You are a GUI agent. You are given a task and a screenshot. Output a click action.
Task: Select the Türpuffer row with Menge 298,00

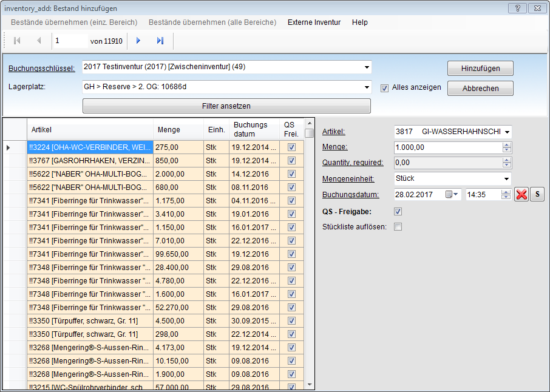point(154,334)
